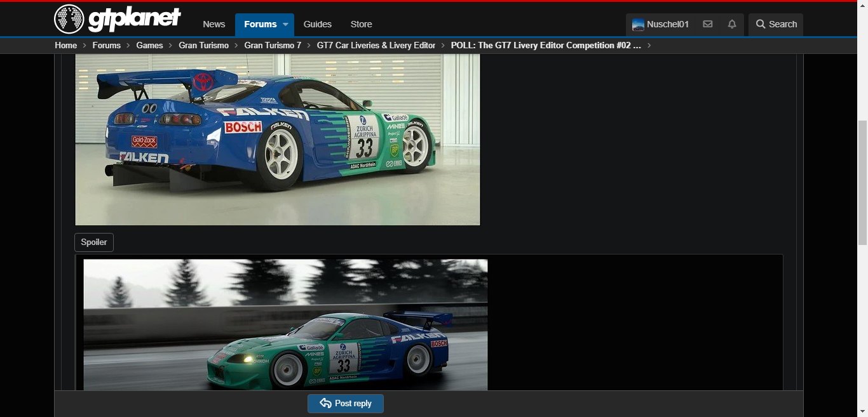Open the Games breadcrumb link
Screen dimensions: 868x417
149,45
